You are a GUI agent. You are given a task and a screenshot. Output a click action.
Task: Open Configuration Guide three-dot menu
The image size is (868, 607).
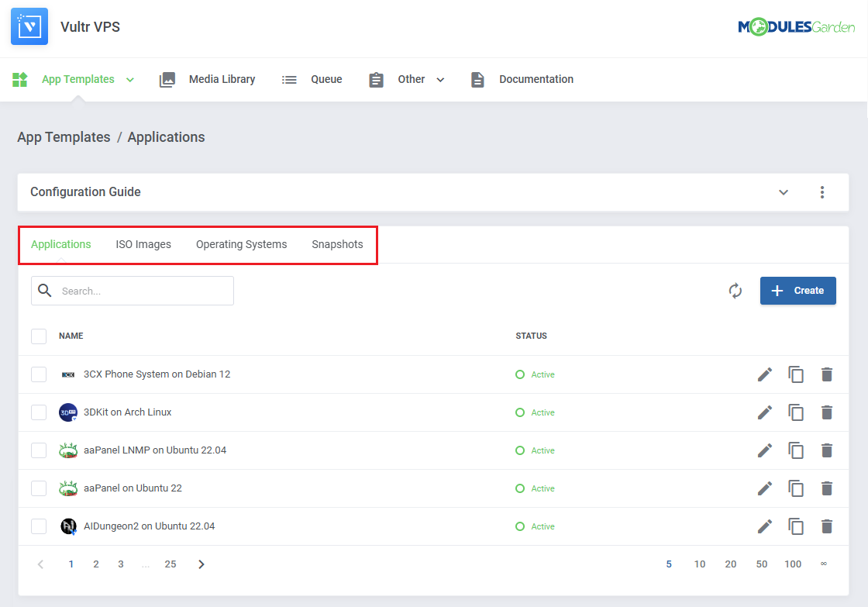(822, 191)
